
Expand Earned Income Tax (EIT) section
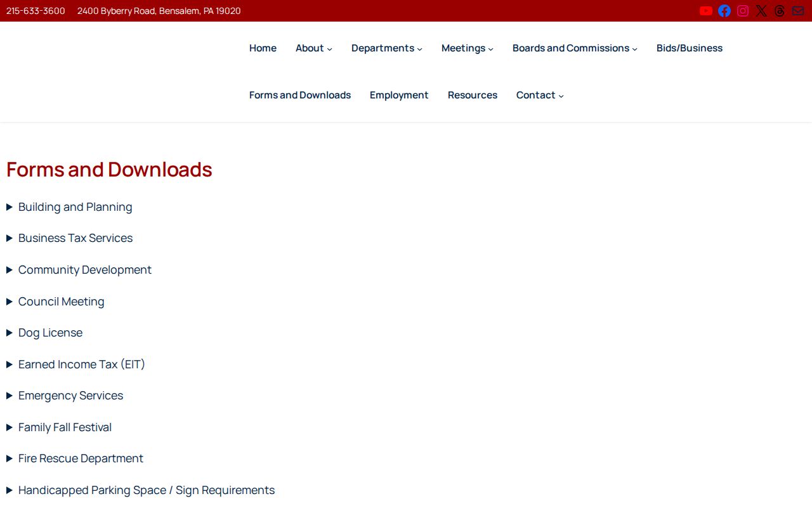[76, 364]
